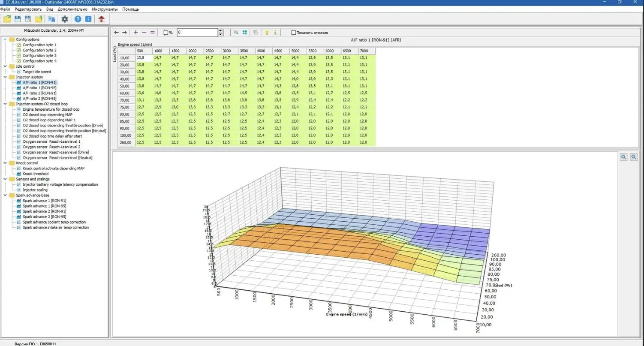Click the purple plus increment icon
This screenshot has height=346, width=644.
click(x=136, y=33)
